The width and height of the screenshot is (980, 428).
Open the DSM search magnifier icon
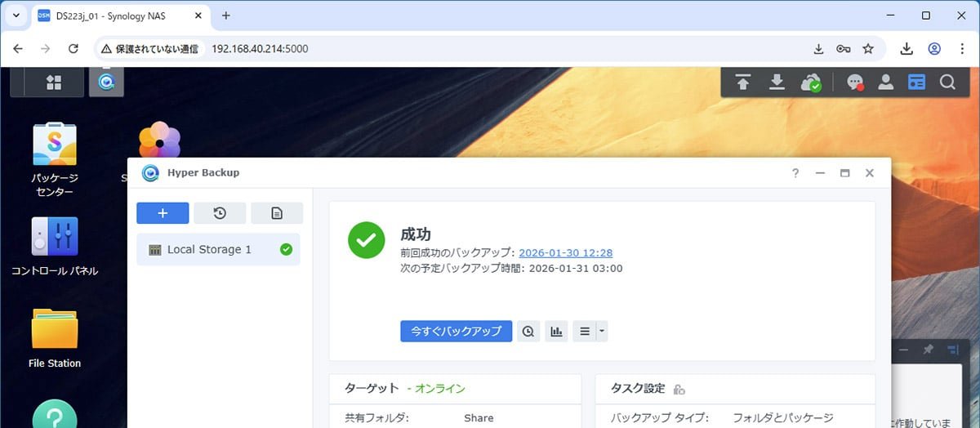pos(947,82)
